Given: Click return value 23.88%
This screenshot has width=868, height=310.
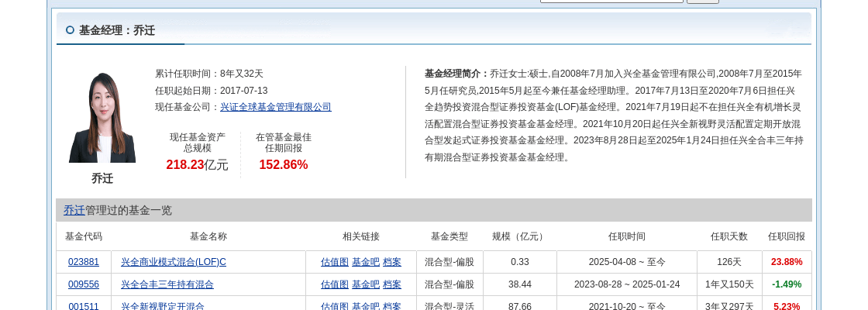Looking at the screenshot, I should coord(787,262).
